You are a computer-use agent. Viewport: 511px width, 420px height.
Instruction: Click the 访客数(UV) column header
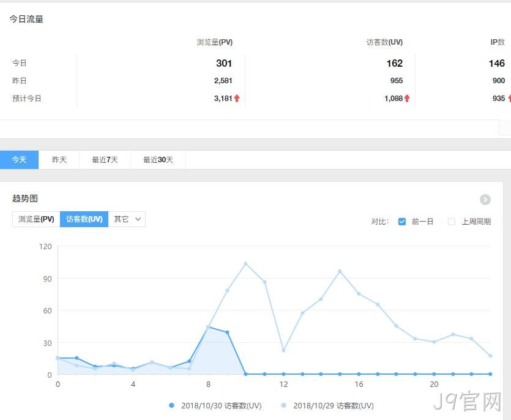click(384, 42)
